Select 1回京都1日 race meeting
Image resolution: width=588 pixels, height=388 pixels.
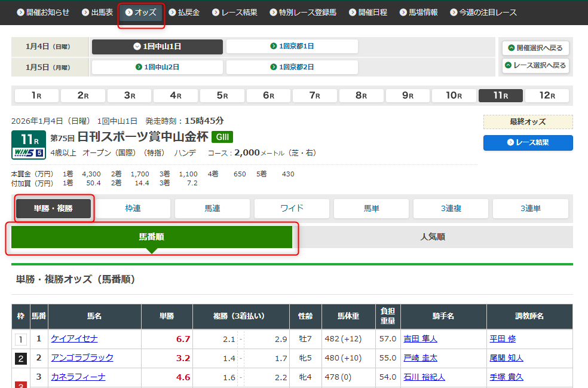[x=292, y=47]
